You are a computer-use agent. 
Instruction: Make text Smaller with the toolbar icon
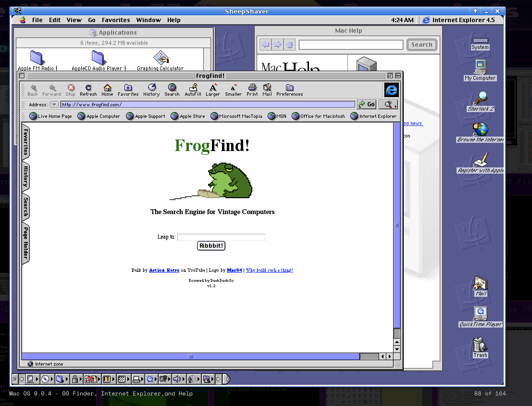[234, 90]
